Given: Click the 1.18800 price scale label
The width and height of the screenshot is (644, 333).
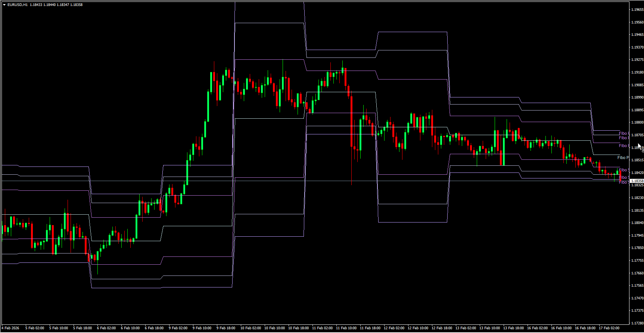Looking at the screenshot, I should coord(637,122).
